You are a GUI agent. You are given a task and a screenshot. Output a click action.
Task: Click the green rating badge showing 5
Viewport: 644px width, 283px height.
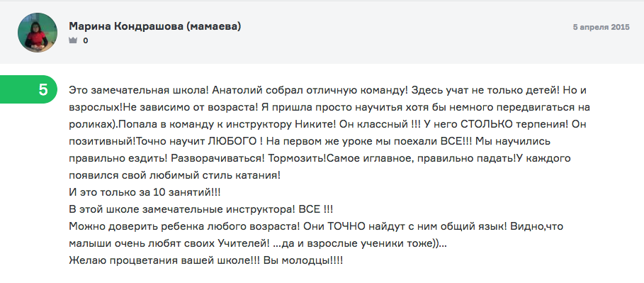pyautogui.click(x=28, y=89)
